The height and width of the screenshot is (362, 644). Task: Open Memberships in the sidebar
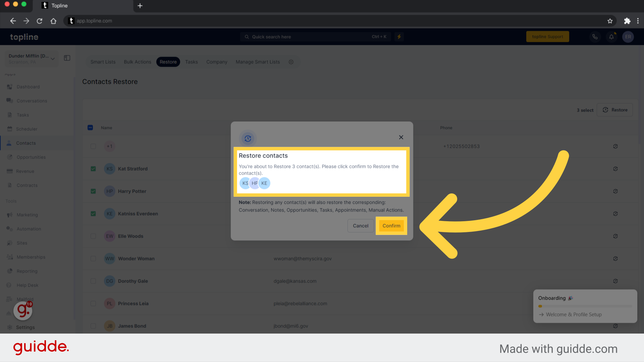pos(31,257)
